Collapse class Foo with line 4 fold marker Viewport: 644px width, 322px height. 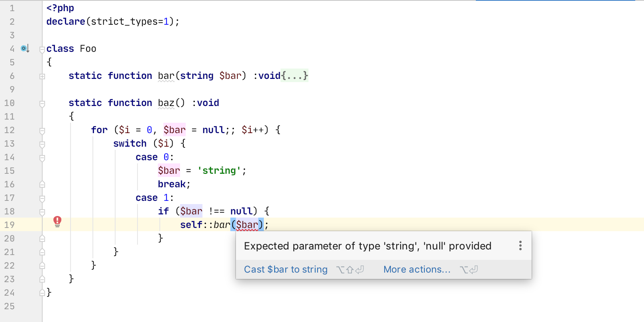(42, 49)
